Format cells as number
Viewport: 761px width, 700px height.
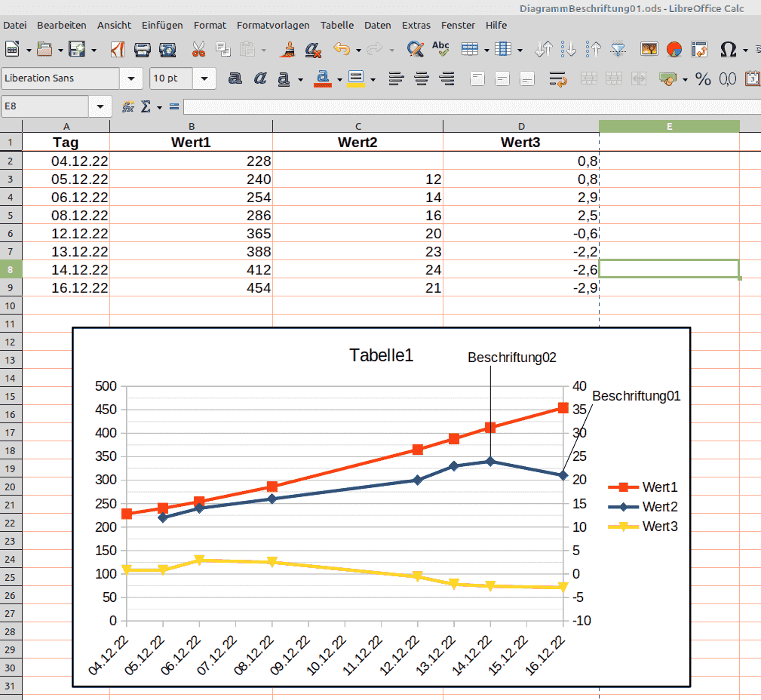tap(728, 78)
